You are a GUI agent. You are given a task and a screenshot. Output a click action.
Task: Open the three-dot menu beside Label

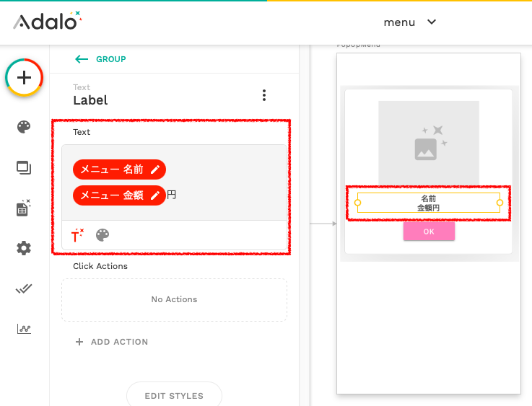coord(264,95)
